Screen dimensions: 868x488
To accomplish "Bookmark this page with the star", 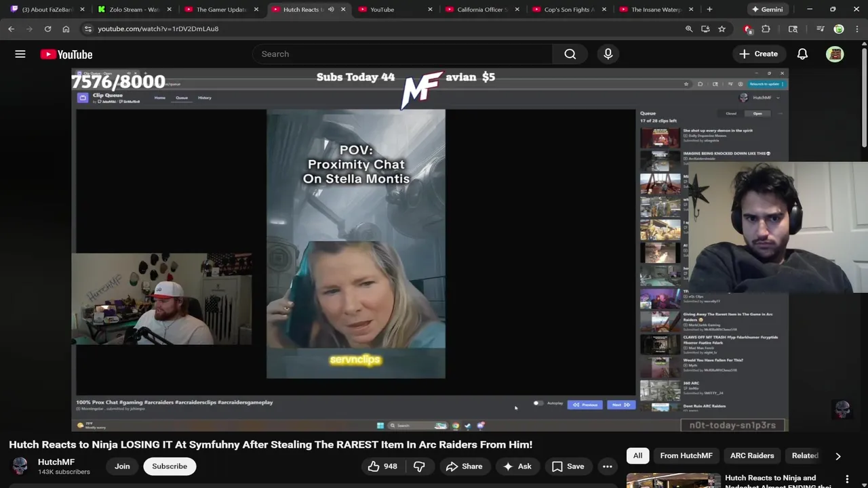I will coord(722,28).
